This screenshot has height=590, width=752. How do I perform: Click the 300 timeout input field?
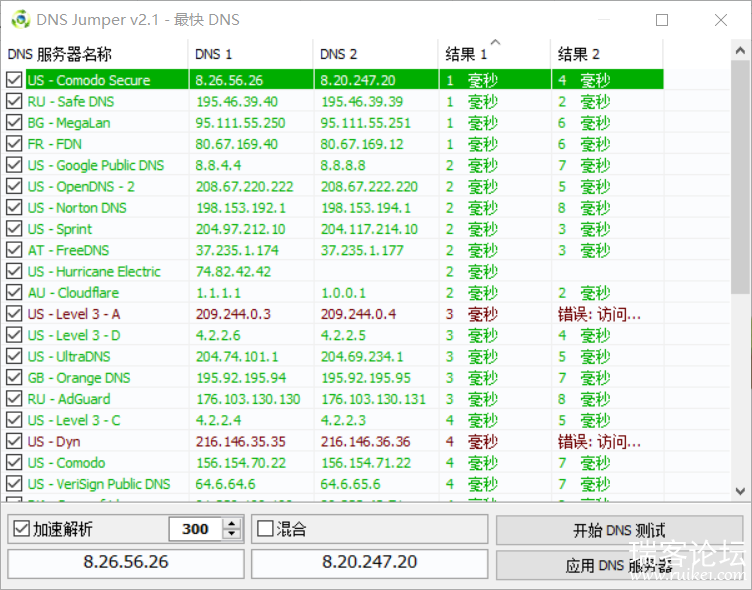point(196,529)
